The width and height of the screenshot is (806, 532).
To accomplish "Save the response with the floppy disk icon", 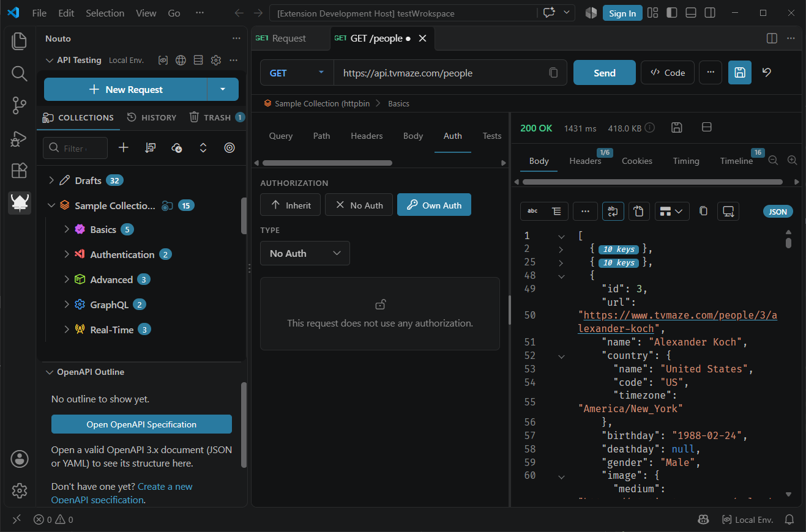I will (677, 127).
